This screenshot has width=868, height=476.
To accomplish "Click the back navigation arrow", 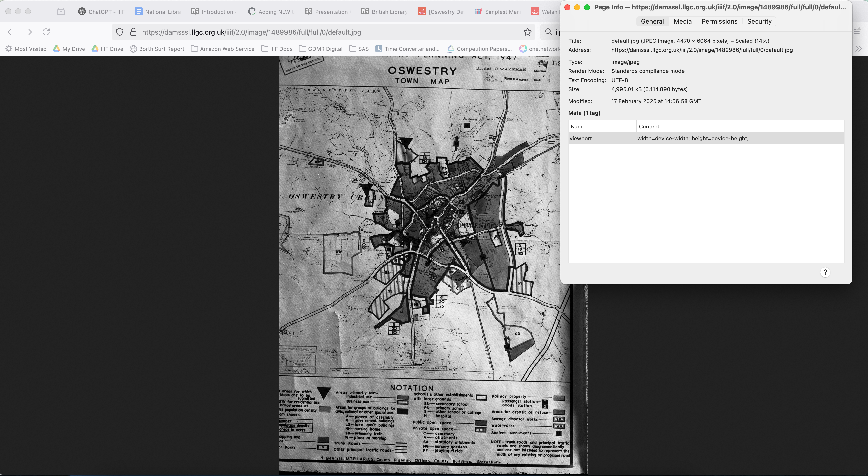I will point(12,32).
